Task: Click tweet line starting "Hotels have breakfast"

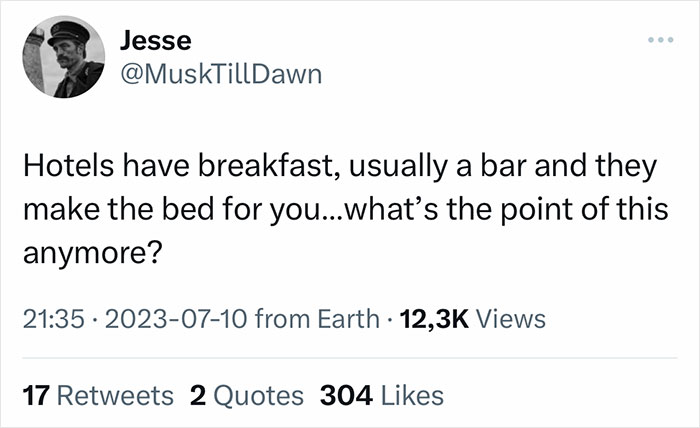Action: click(x=339, y=167)
